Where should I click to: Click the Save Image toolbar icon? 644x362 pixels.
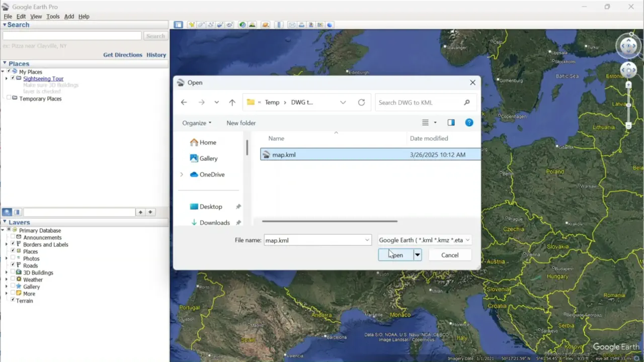click(311, 25)
